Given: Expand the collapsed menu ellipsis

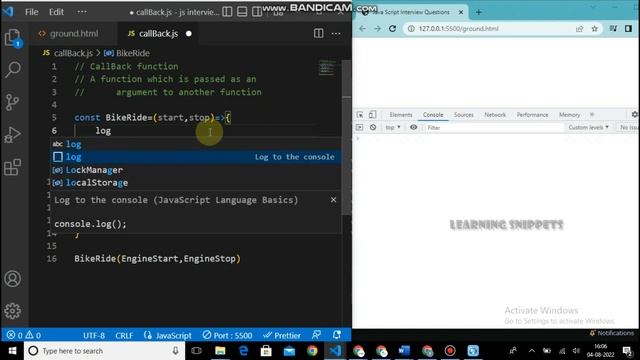Looking at the screenshot, I should 82,12.
